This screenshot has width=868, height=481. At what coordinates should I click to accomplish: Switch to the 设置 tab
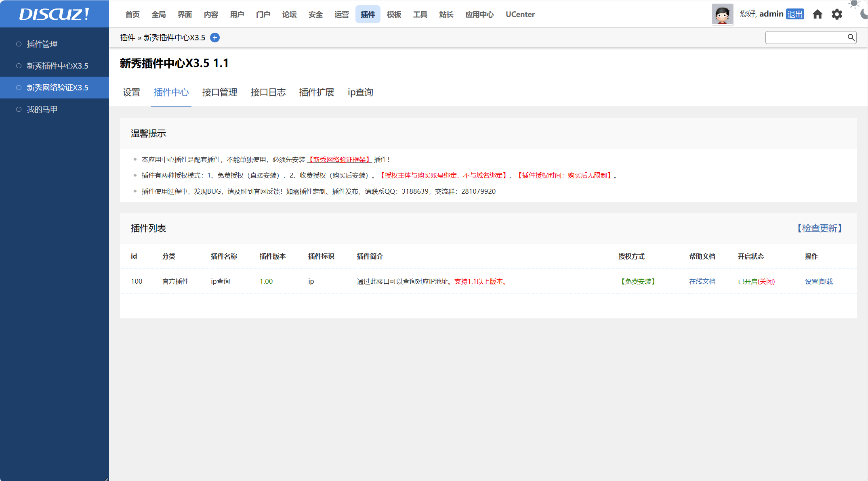[131, 92]
